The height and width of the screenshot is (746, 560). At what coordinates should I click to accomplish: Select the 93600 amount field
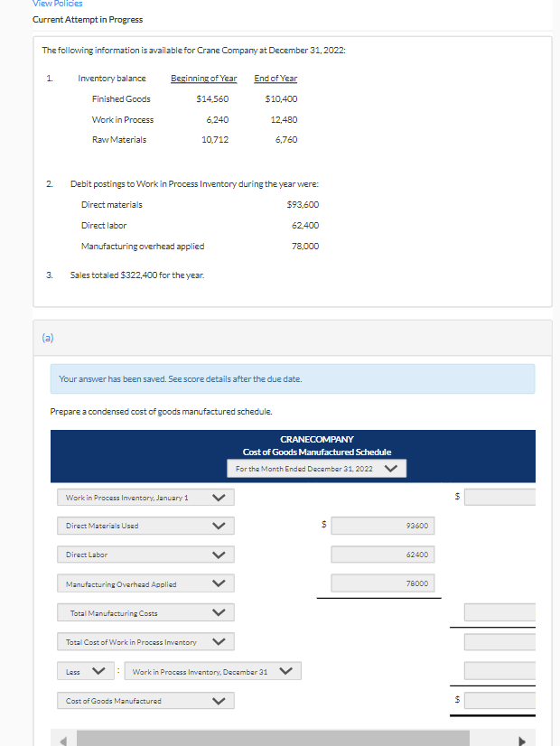[x=383, y=526]
